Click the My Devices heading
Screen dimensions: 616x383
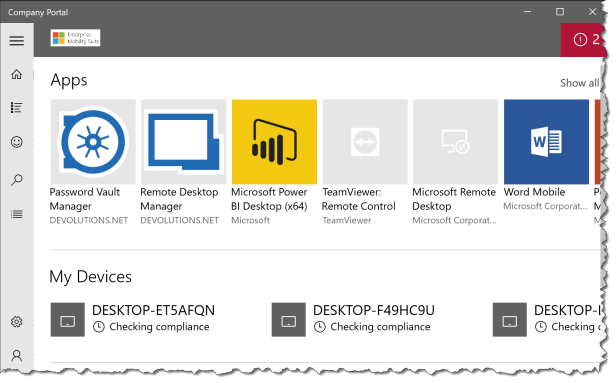point(90,277)
